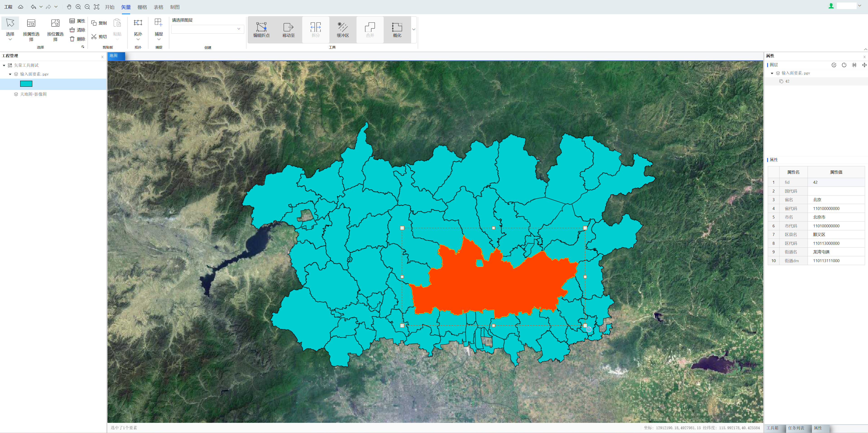868x433 pixels.
Task: Expand the tools gallery more arrow
Action: click(x=414, y=29)
